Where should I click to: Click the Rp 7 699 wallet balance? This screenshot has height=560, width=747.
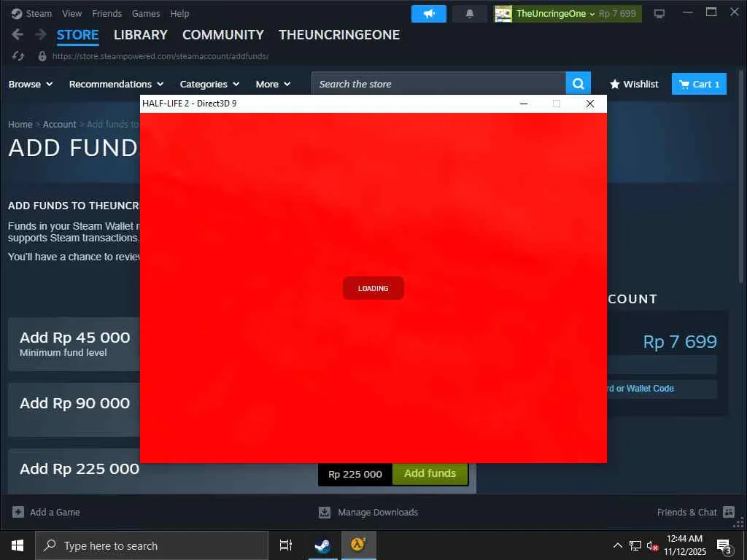(x=680, y=341)
